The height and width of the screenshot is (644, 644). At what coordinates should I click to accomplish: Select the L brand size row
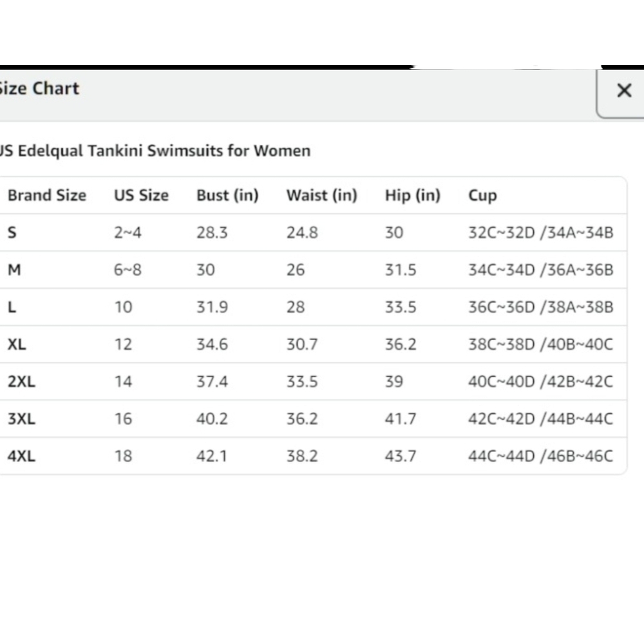pyautogui.click(x=313, y=307)
